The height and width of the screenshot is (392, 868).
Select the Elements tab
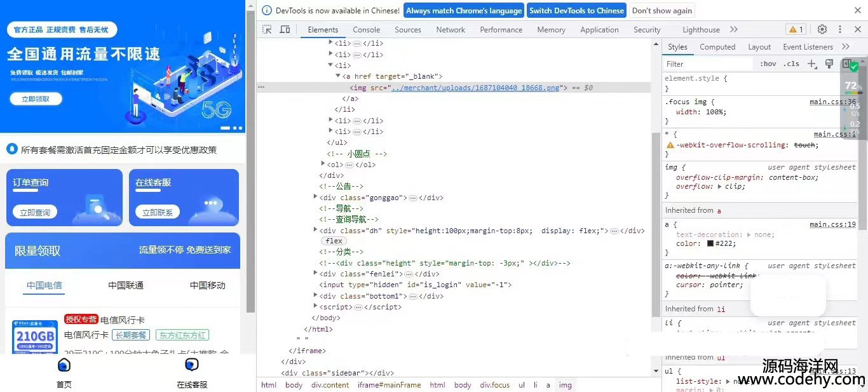tap(323, 29)
